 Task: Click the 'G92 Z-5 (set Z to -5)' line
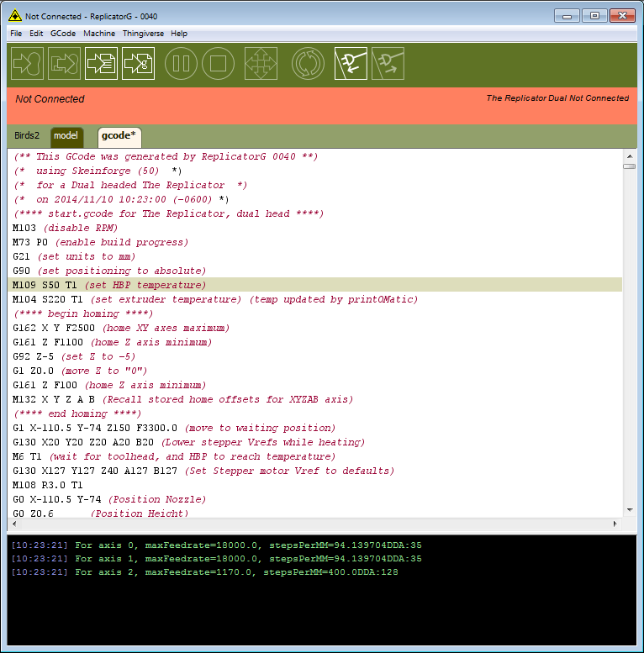74,356
